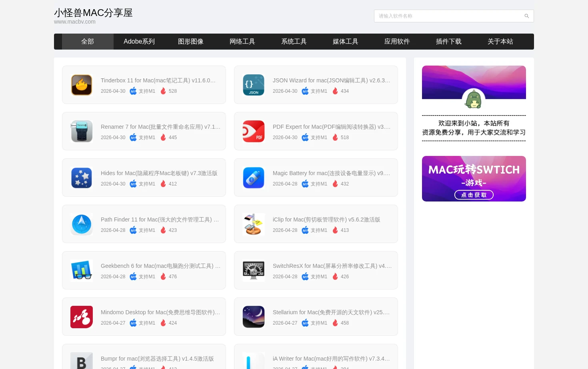The width and height of the screenshot is (588, 369).
Task: Click the Stellarium night sky icon
Action: coord(254,317)
